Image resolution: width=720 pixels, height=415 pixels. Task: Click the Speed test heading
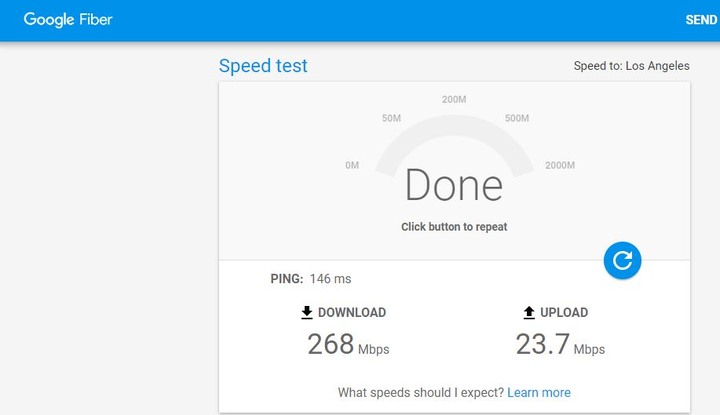click(263, 66)
